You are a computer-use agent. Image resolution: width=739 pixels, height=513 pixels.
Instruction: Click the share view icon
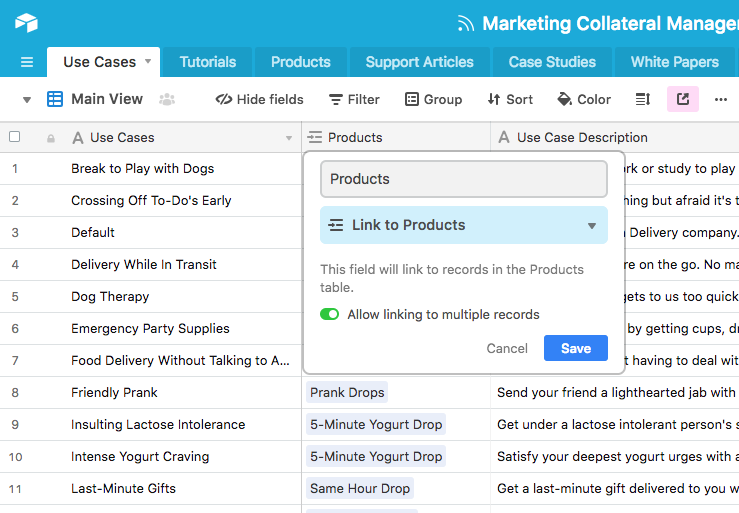[683, 99]
